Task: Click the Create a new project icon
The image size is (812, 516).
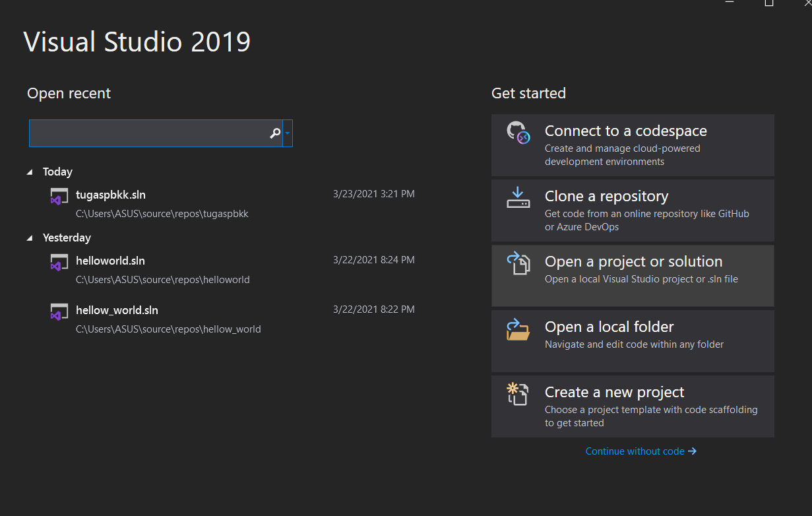Action: click(518, 394)
